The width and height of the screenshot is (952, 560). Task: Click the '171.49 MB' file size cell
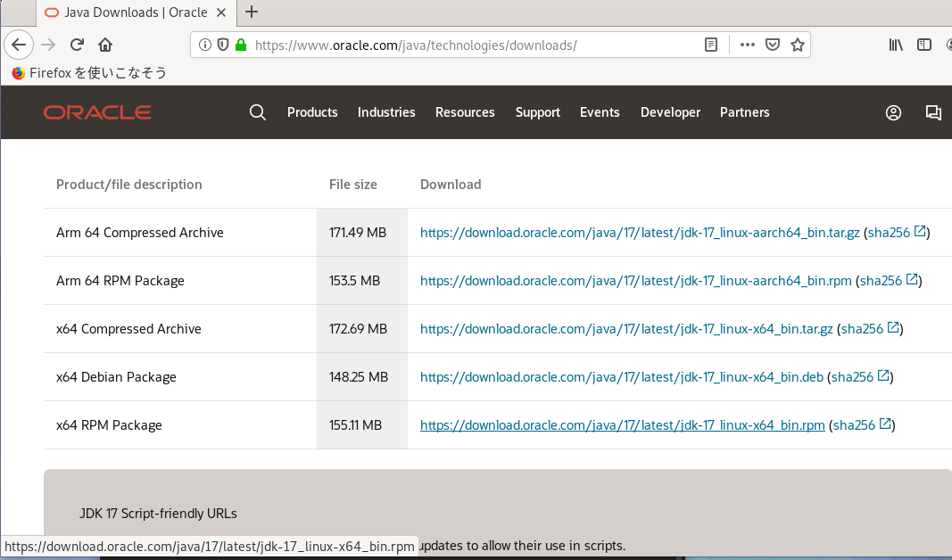coord(362,233)
